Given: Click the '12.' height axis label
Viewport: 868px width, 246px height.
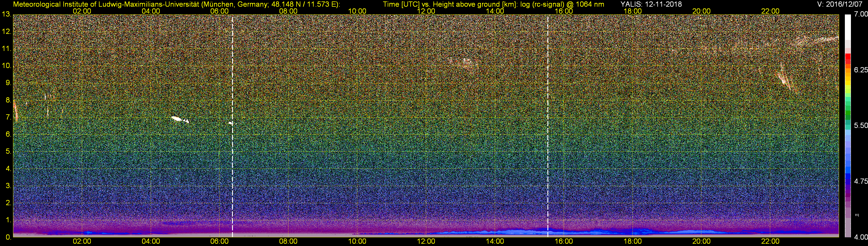Looking at the screenshot, I should [x=6, y=32].
